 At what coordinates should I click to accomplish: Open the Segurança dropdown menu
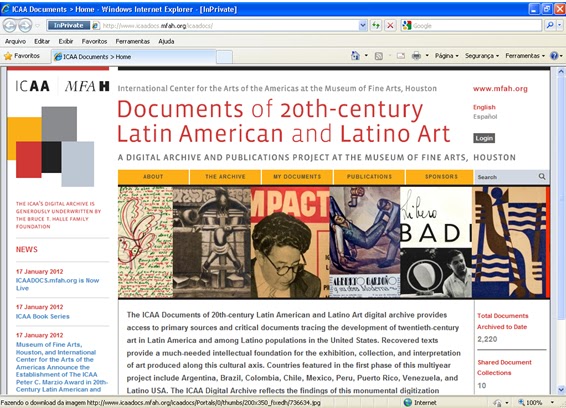click(482, 56)
